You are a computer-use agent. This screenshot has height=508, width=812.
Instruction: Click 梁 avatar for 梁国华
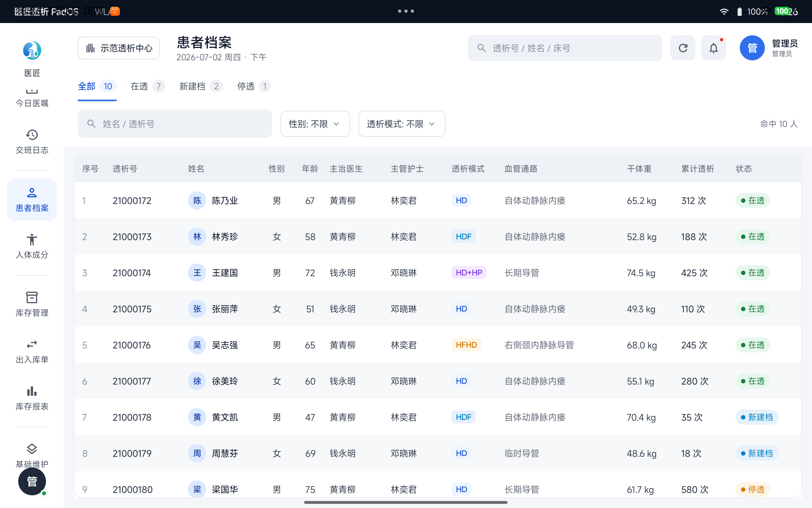click(197, 489)
